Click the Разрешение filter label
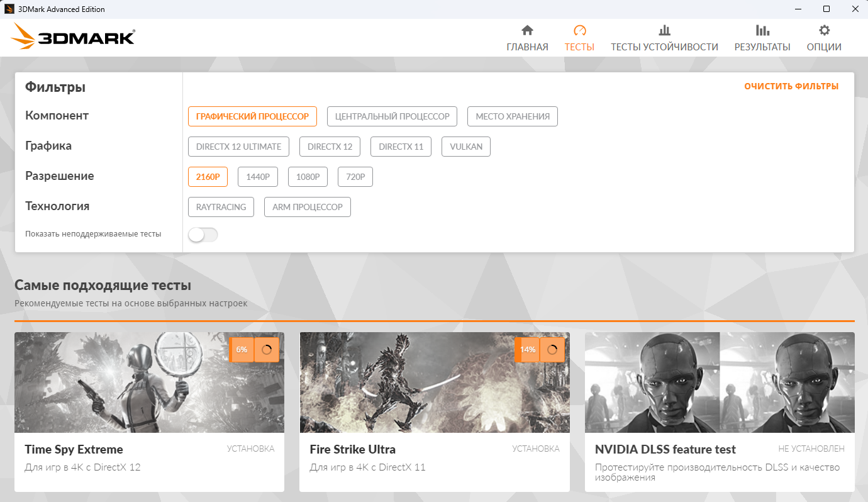This screenshot has height=502, width=868. click(60, 176)
